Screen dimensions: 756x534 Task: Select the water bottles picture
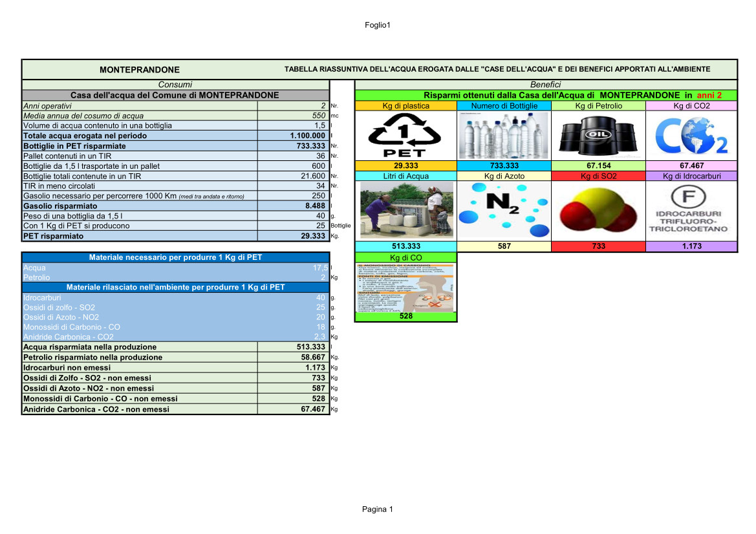504,135
